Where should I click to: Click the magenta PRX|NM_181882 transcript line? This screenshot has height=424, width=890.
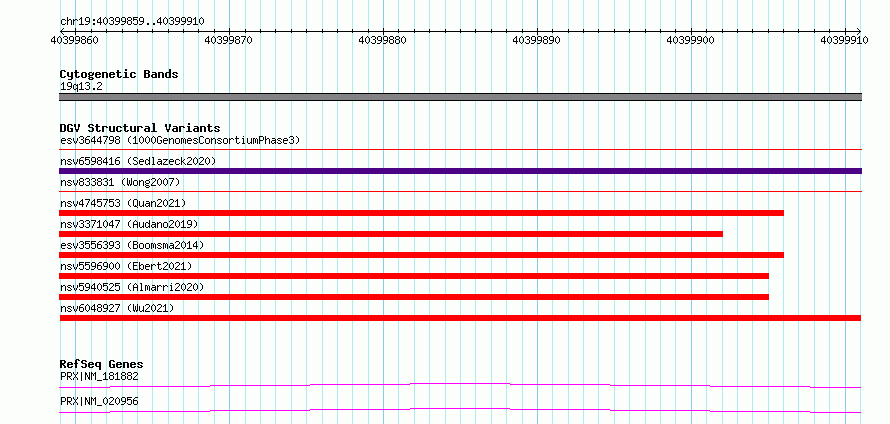(460, 385)
